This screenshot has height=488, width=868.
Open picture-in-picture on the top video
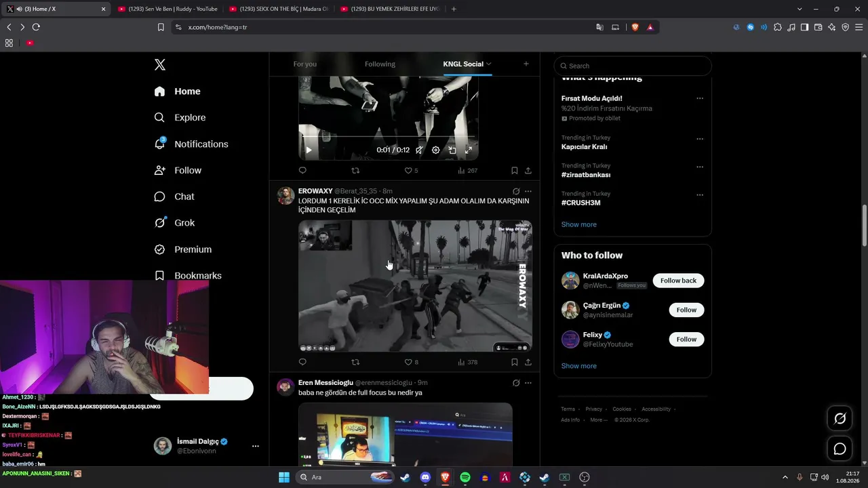(452, 150)
